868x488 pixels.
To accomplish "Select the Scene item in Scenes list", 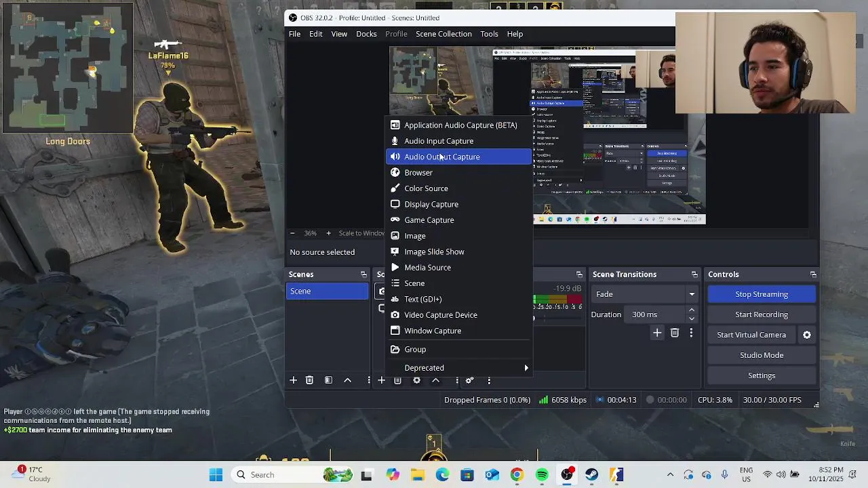I will [327, 291].
